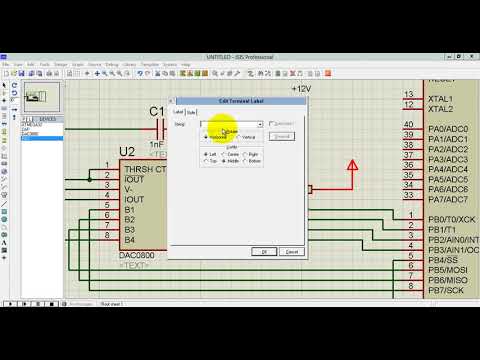Select the Middle justify radio button
The width and height of the screenshot is (480, 360).
(224, 161)
